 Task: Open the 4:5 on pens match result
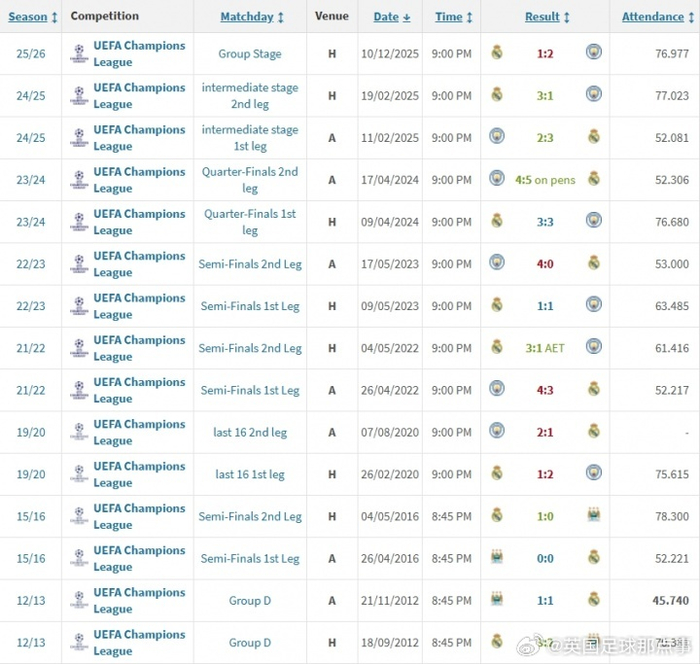coord(545,180)
